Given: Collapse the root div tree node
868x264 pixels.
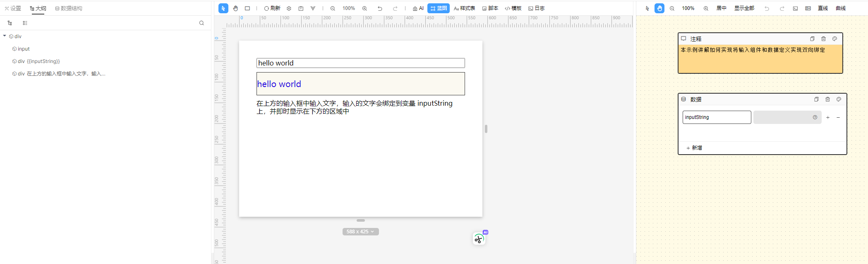Looking at the screenshot, I should coord(5,36).
